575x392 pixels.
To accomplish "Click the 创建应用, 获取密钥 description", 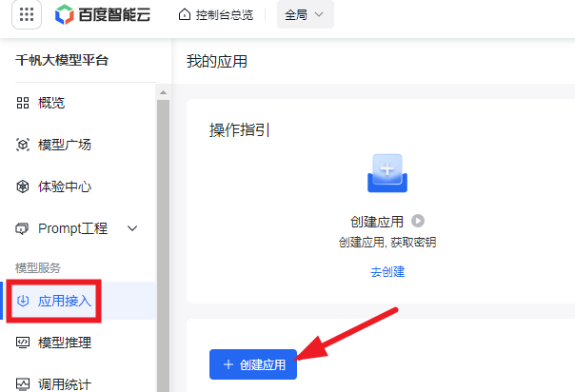I will (x=387, y=243).
